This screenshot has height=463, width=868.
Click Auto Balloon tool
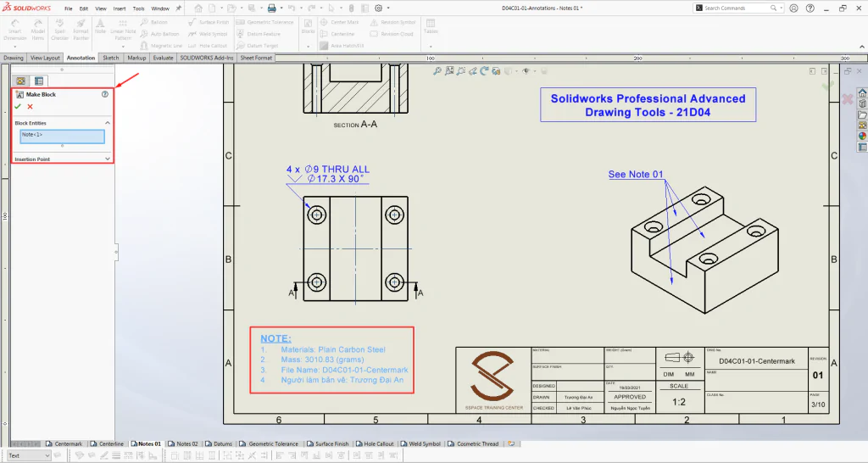click(x=160, y=34)
